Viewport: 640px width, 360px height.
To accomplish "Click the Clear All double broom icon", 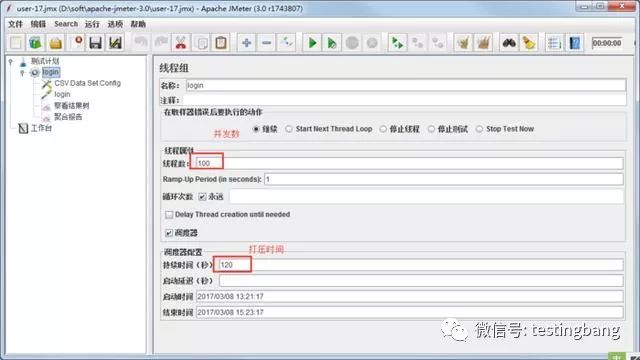I will [x=483, y=43].
